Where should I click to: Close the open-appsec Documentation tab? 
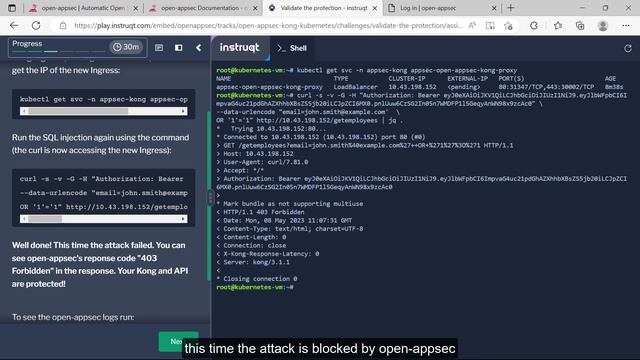point(255,8)
